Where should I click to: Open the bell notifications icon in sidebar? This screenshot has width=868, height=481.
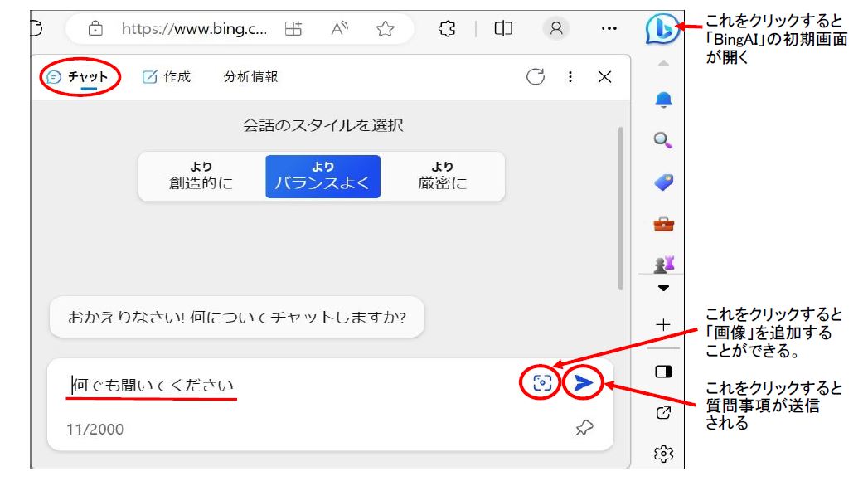click(x=662, y=100)
